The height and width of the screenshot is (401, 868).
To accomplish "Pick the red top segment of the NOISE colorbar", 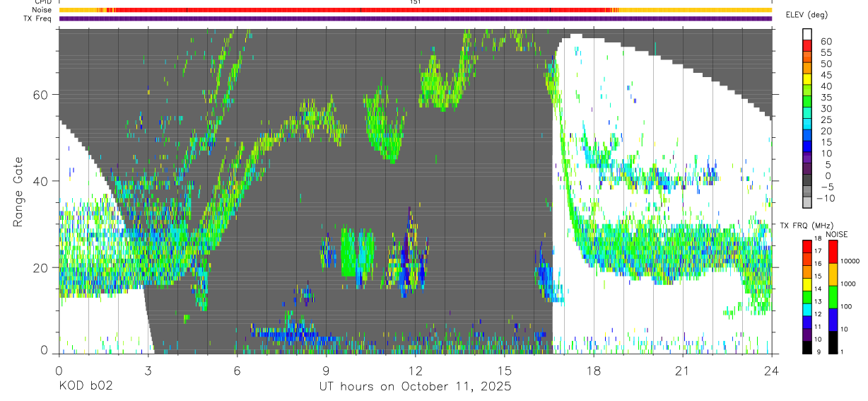I will (x=833, y=251).
